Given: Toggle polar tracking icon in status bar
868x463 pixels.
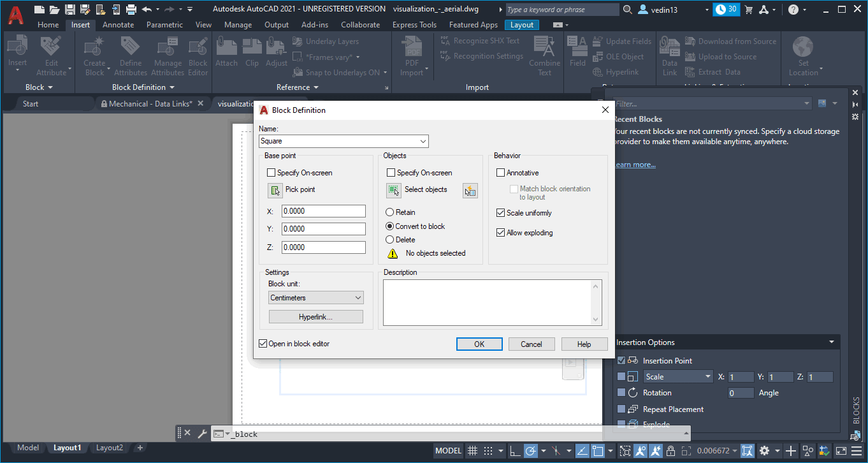Looking at the screenshot, I should pos(530,450).
